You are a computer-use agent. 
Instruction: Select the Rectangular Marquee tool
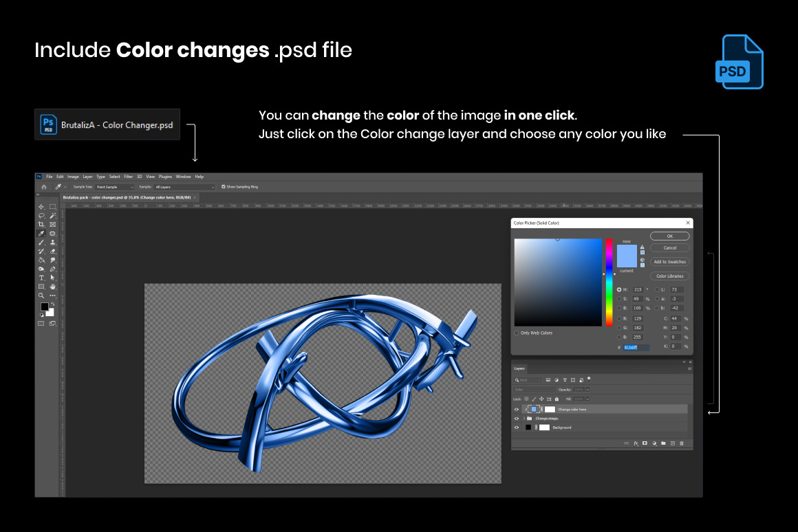tap(52, 207)
